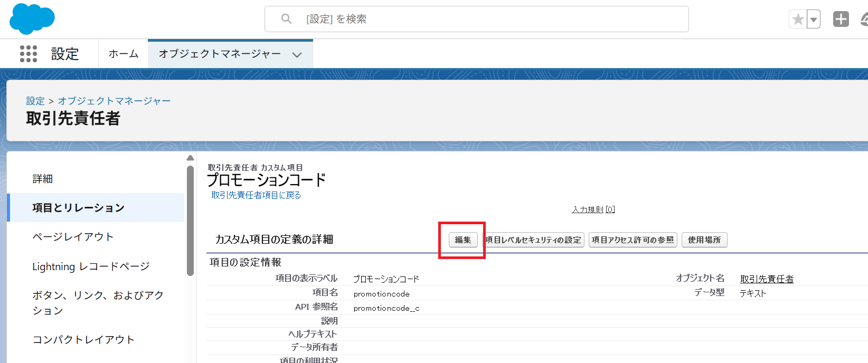Click 項目レベルセキュリティの設定 button
Screen dimensions: 868x363
tap(533, 240)
